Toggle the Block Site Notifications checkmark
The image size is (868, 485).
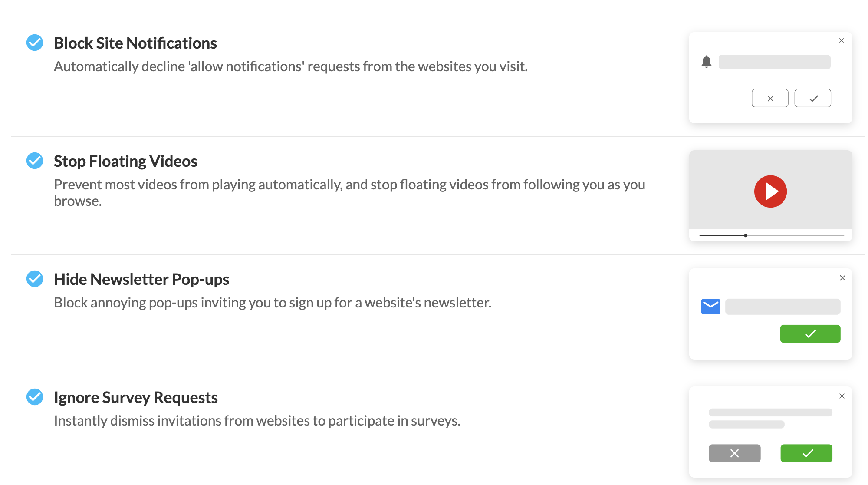35,43
